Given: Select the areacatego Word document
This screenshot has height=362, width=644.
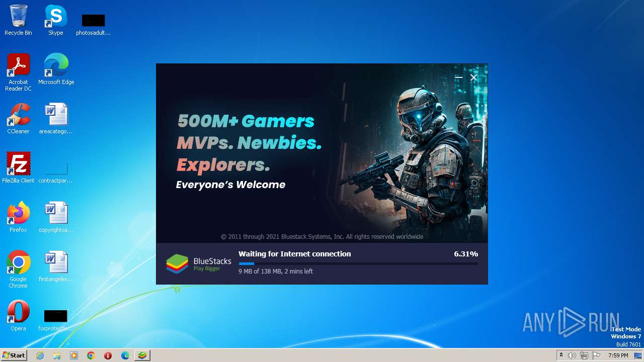Looking at the screenshot, I should [56, 119].
